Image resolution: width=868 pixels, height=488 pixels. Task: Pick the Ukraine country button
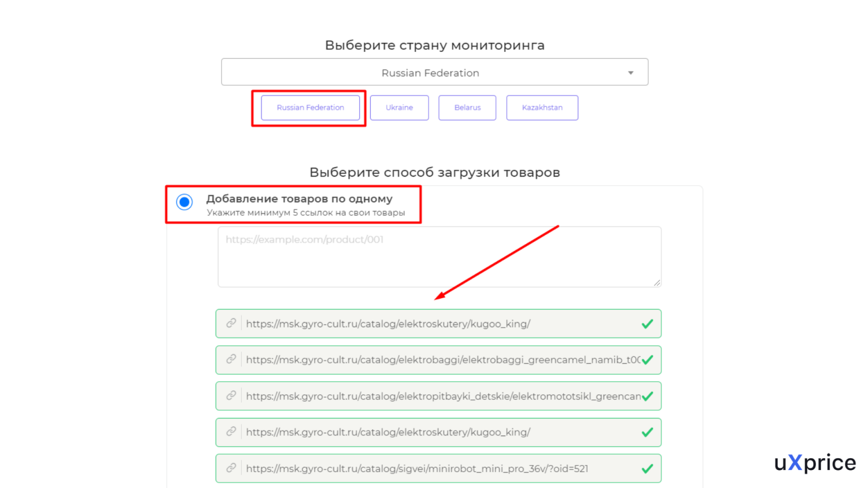click(x=399, y=108)
